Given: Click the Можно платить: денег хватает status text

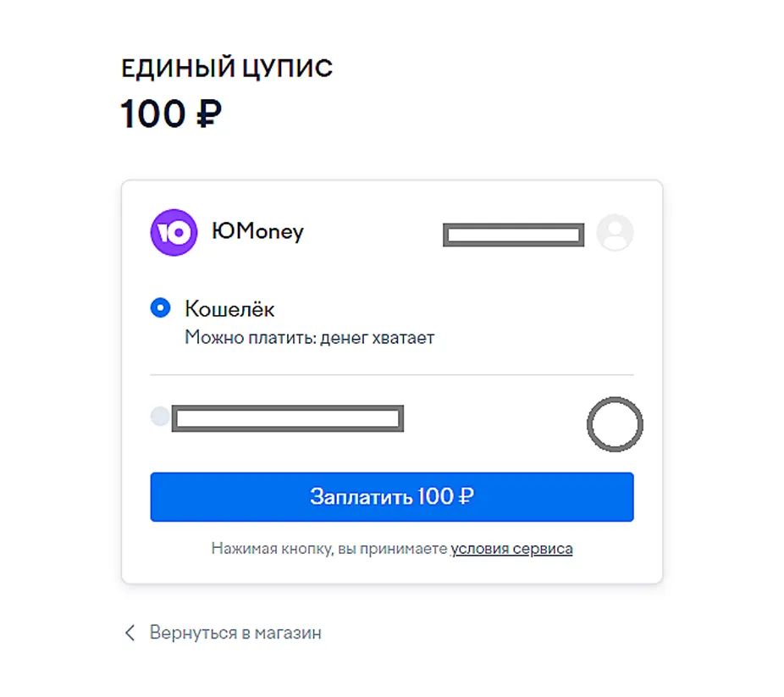Looking at the screenshot, I should tap(309, 338).
